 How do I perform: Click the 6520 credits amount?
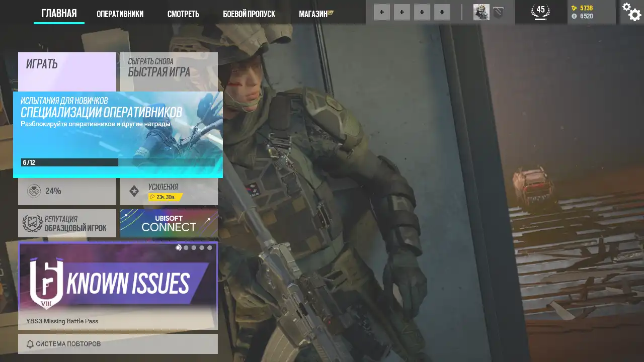click(x=587, y=16)
